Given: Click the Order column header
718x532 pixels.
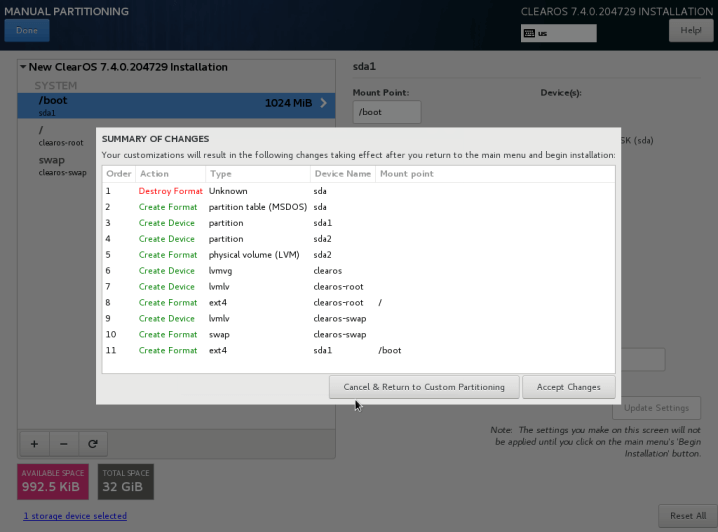Looking at the screenshot, I should pos(119,174).
